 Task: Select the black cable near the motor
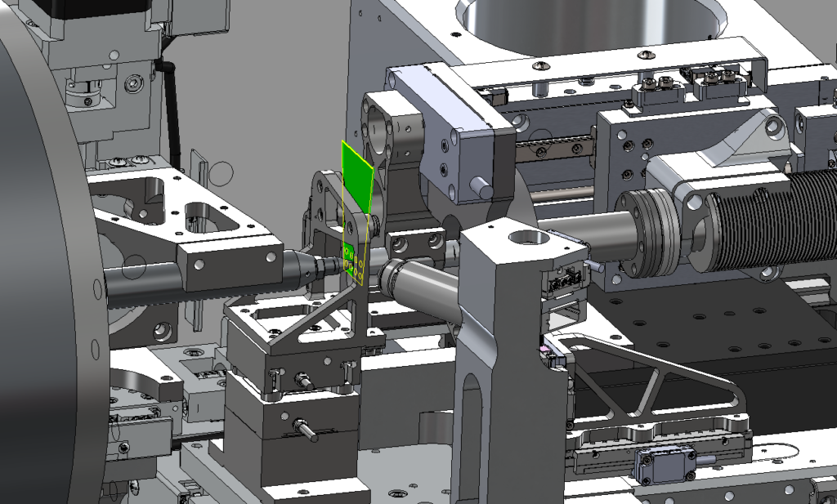pos(170,113)
